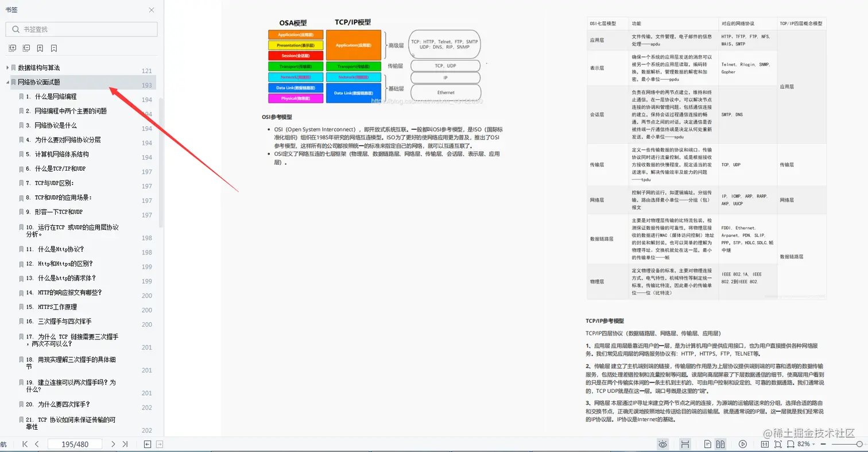Expand the 数据结构与算法 bookmark
Viewport: 868px width, 452px height.
pos(7,68)
